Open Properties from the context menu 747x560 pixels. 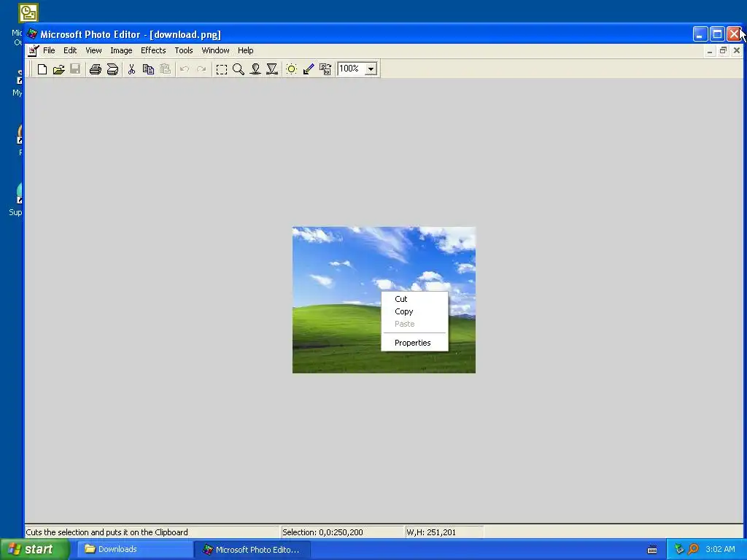click(414, 343)
